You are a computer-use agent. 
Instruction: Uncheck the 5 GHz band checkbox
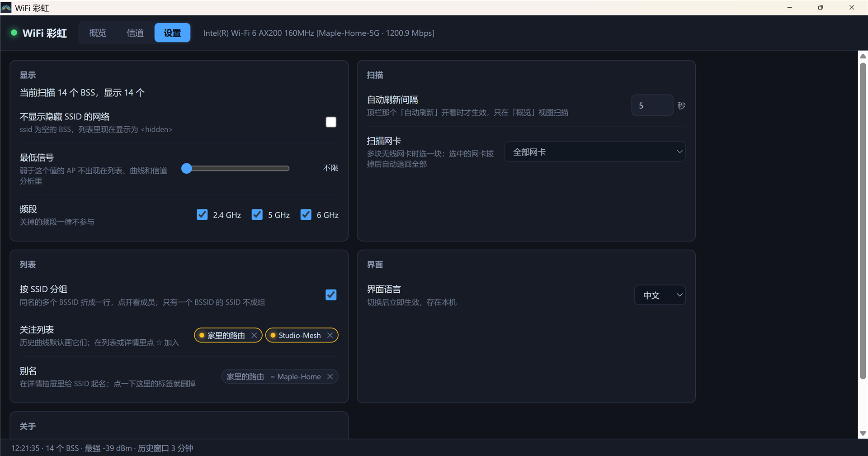257,214
